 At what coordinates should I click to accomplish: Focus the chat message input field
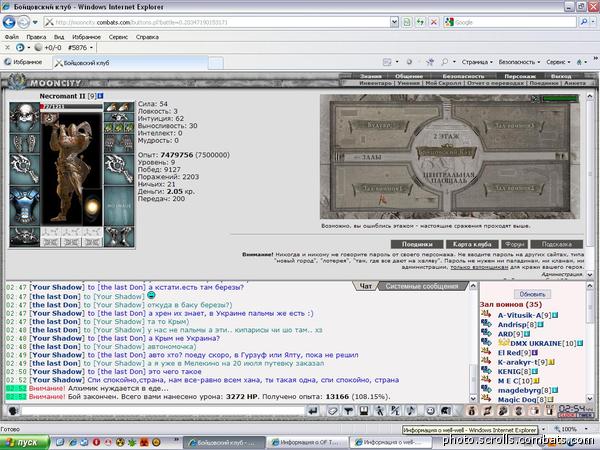click(x=163, y=411)
